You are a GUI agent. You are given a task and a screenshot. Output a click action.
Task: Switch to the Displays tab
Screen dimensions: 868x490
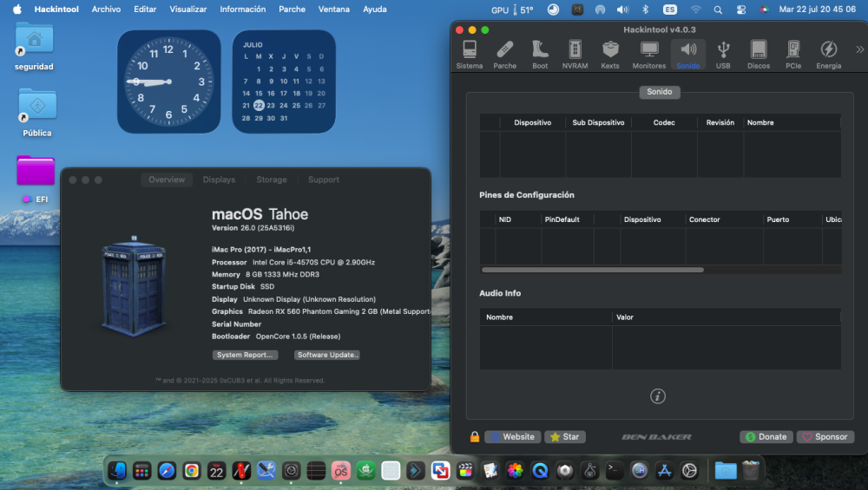[219, 180]
